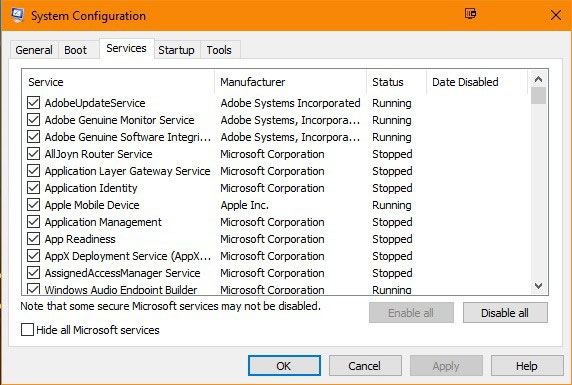The image size is (572, 385).
Task: Uncheck the AdobeUpdateService checkbox
Action: point(34,103)
